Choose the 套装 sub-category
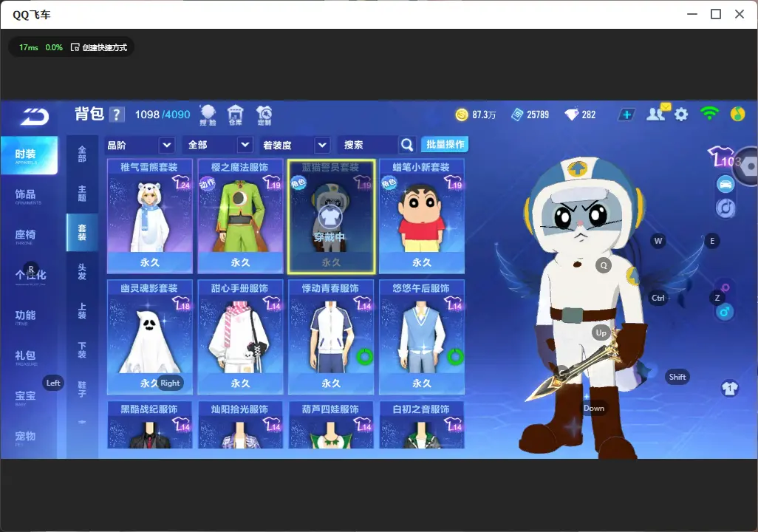This screenshot has height=532, width=758. click(82, 233)
